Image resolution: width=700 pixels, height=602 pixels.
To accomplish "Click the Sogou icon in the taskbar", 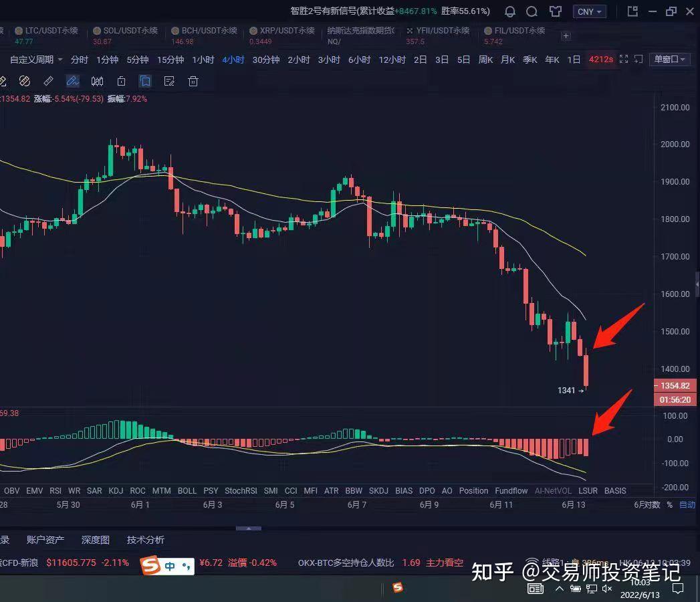I will coord(398,588).
